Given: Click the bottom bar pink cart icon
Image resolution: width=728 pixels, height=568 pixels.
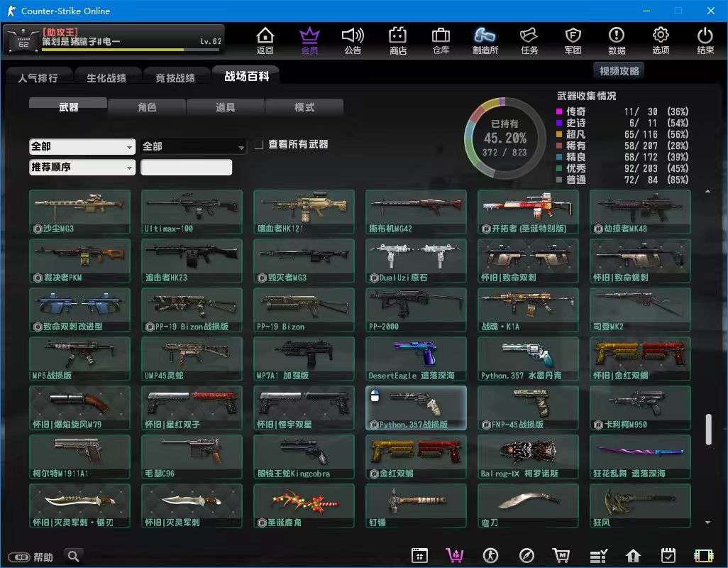Looking at the screenshot, I should [x=455, y=555].
